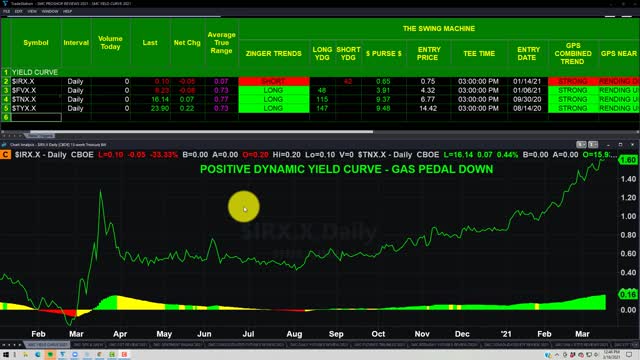Click the orange C icon on the chart status line
Image resolution: width=640 pixels, height=360 pixels.
pos(5,155)
